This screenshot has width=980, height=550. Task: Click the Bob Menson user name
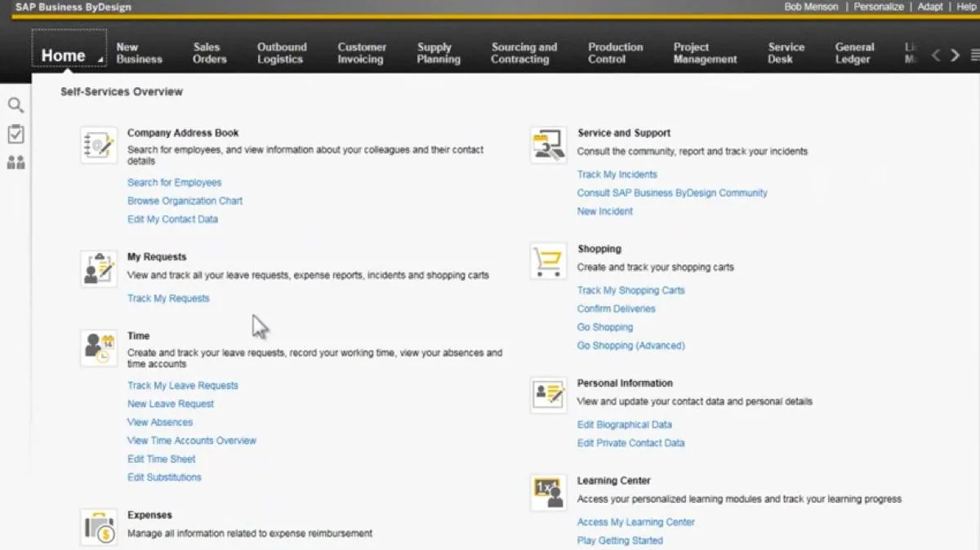pos(811,7)
